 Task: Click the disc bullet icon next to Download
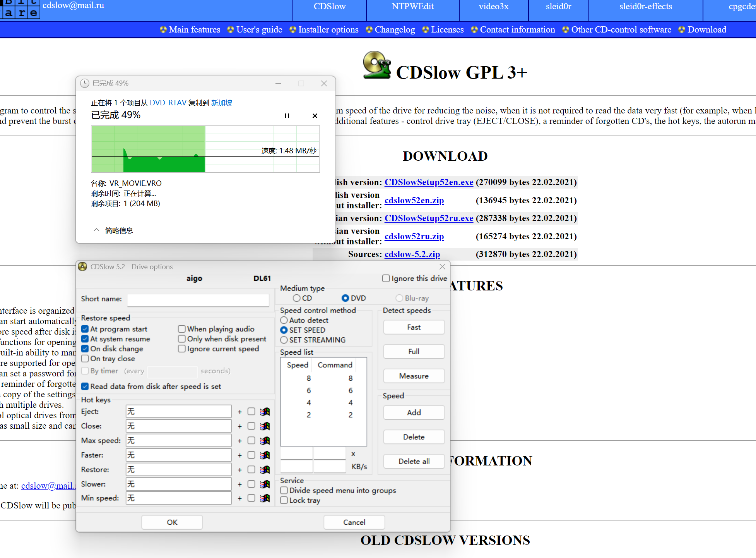pos(682,29)
